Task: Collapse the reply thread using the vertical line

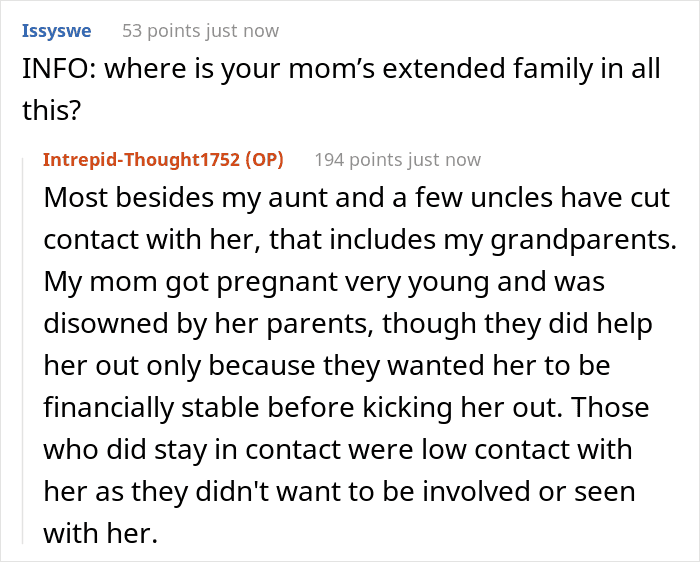Action: [26, 350]
